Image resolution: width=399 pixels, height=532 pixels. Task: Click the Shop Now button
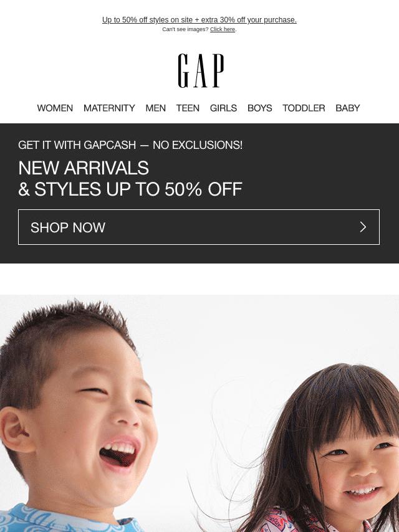click(x=199, y=227)
